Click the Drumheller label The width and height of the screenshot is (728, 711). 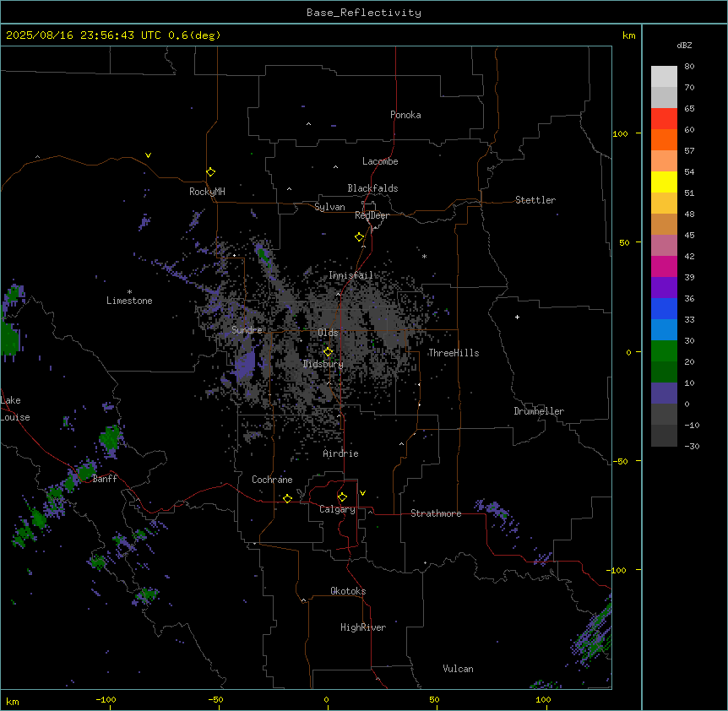pyautogui.click(x=539, y=411)
